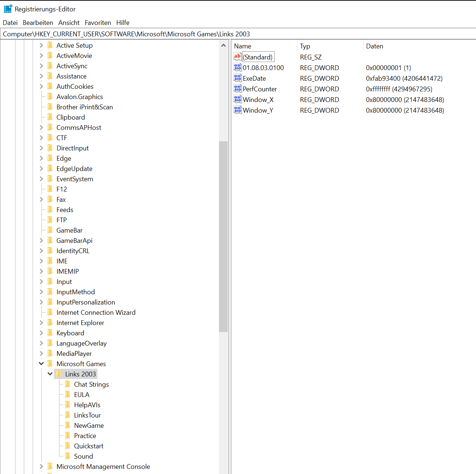Click the Feeds folder icon

pos(50,209)
